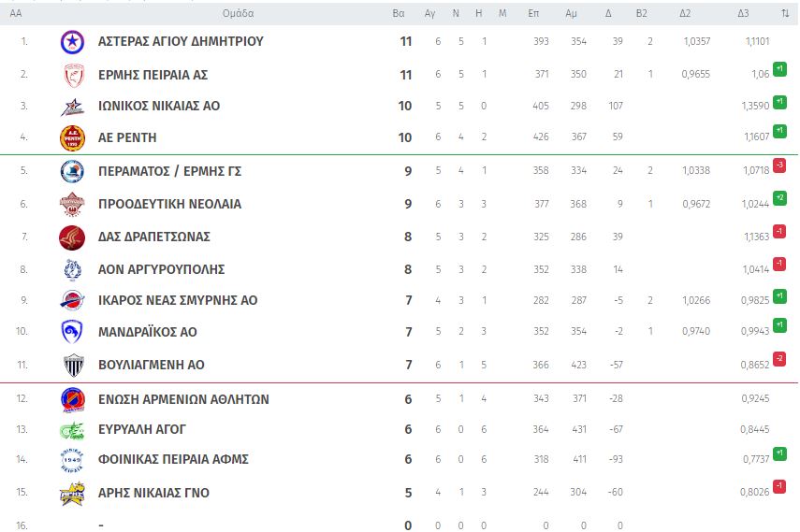Select the ΑΕ ΡΕΝΤΗ club crest
The image size is (800, 532).
click(72, 137)
